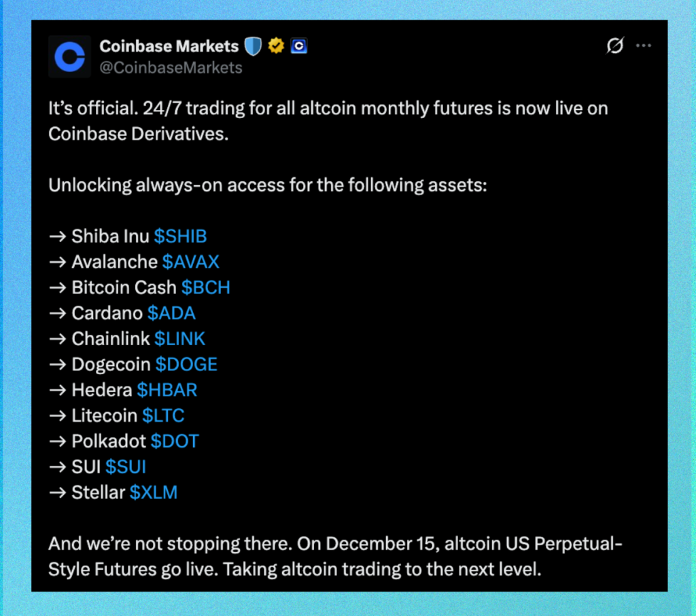Click the $AVAX cashtag

pos(191,262)
